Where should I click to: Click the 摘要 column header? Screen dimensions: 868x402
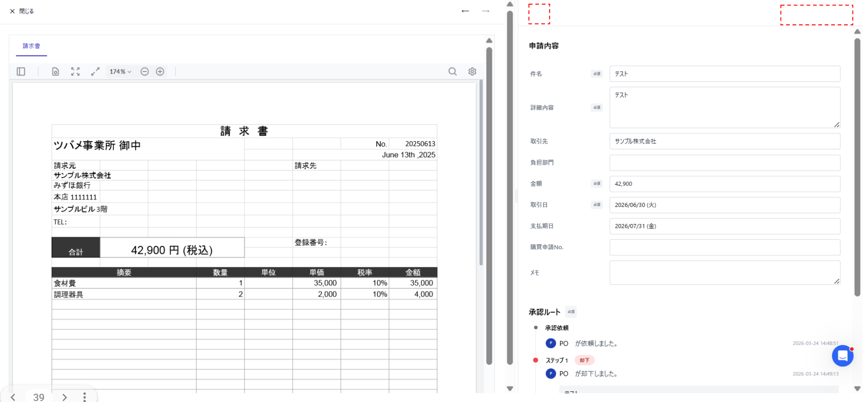[124, 272]
